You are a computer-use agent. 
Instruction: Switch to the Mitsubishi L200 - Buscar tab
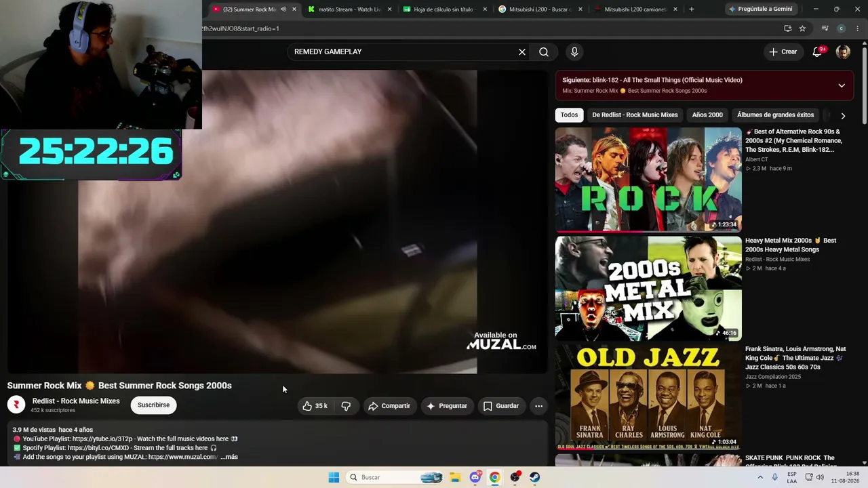click(539, 9)
